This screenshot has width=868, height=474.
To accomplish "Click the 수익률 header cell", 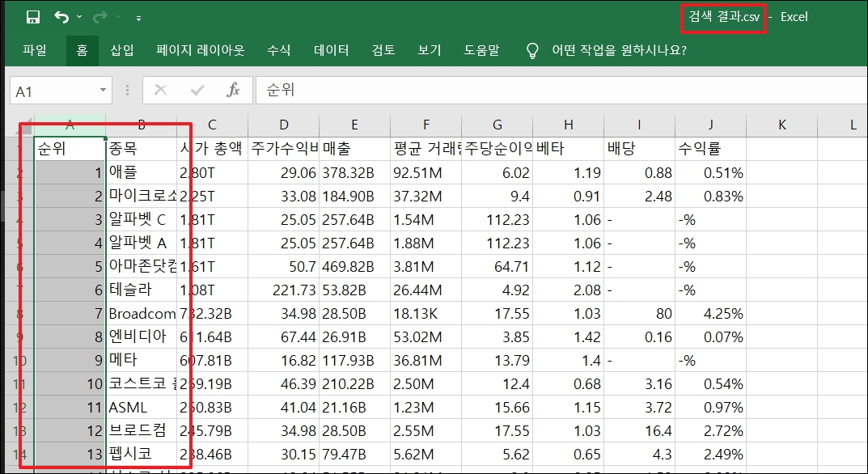I will [711, 148].
